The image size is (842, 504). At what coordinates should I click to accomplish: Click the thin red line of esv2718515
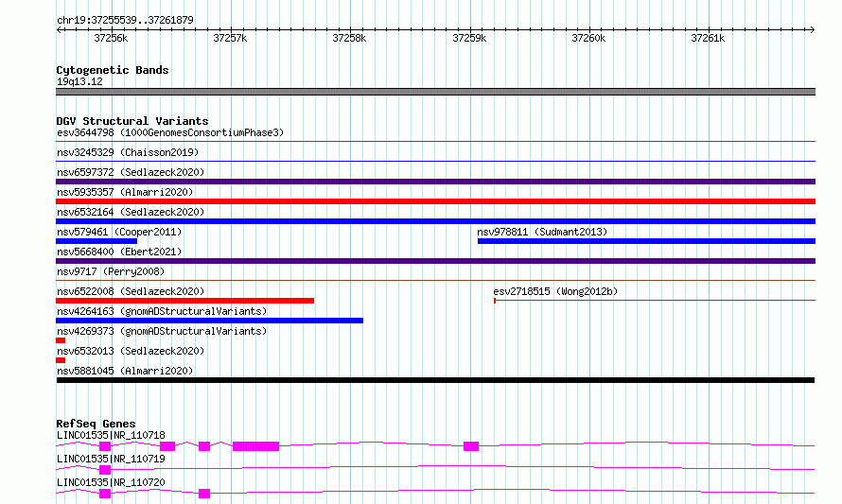point(655,301)
